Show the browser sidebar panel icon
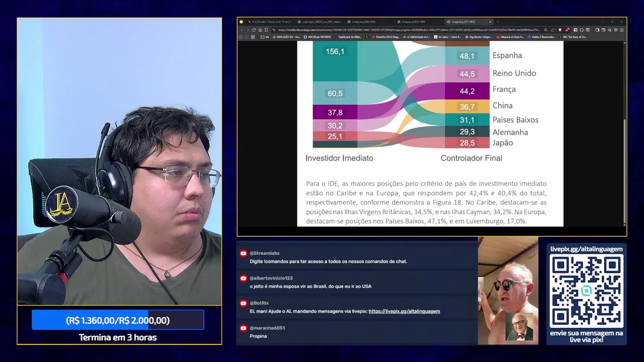This screenshot has height=362, width=644. (x=597, y=30)
